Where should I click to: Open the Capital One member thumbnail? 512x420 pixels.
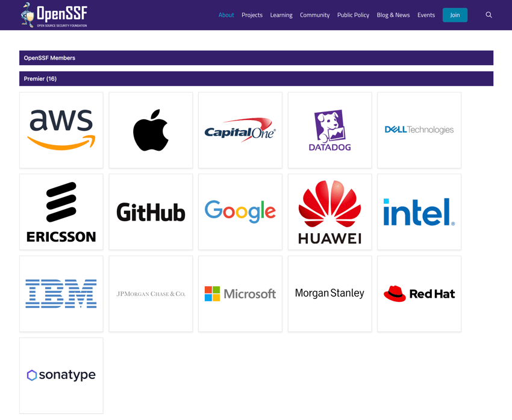click(x=240, y=130)
